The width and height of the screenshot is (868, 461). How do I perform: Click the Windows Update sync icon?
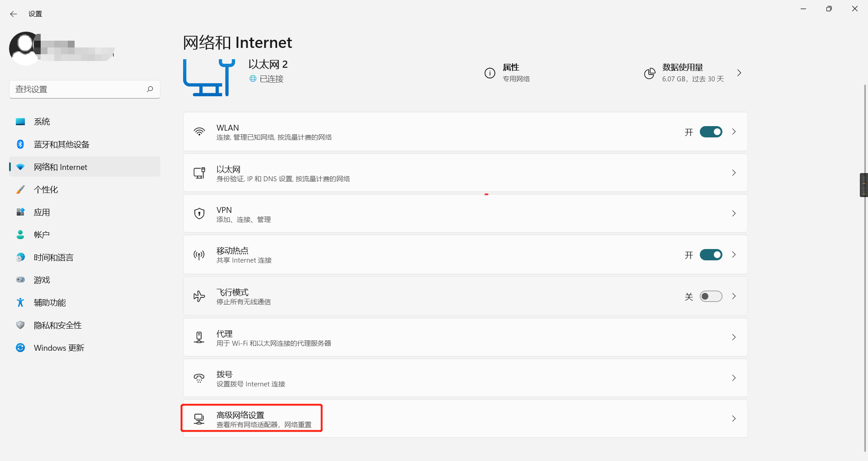(20, 348)
